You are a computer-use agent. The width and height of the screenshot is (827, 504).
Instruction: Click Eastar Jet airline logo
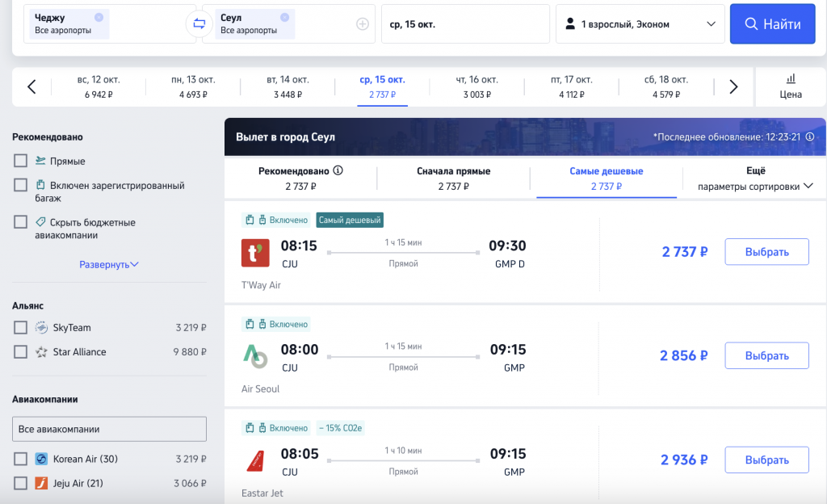coord(255,460)
